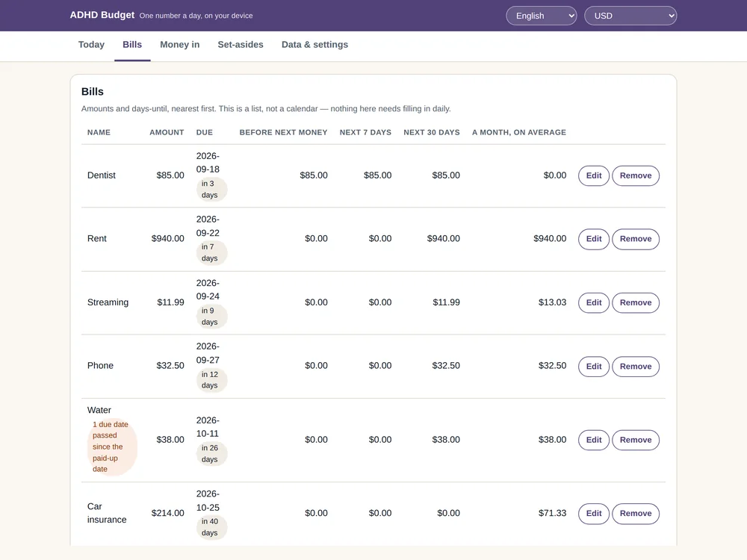This screenshot has width=747, height=560.
Task: Edit the Water bill
Action: click(594, 440)
